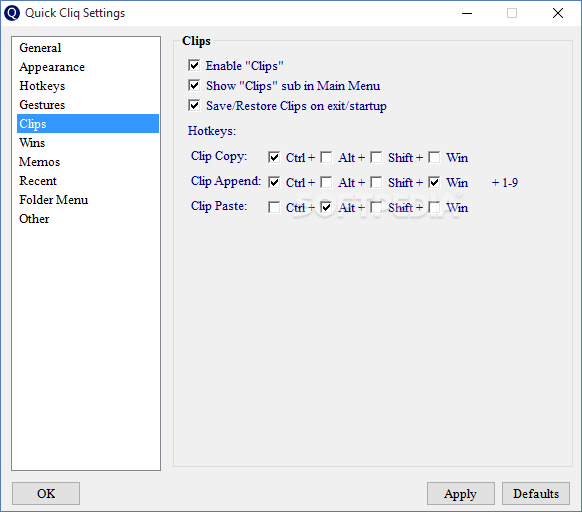Switch to the Wins settings page
The image size is (582, 512).
coord(88,143)
